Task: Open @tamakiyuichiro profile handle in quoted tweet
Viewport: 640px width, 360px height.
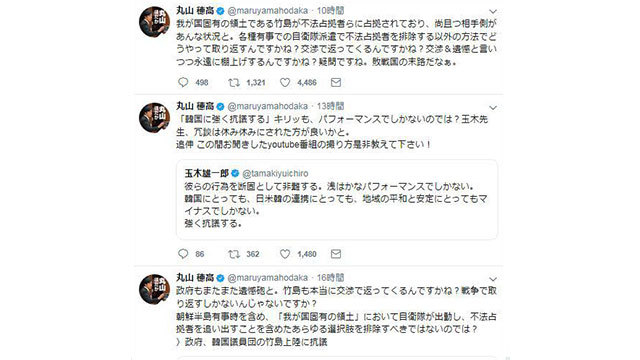Action: (275, 173)
